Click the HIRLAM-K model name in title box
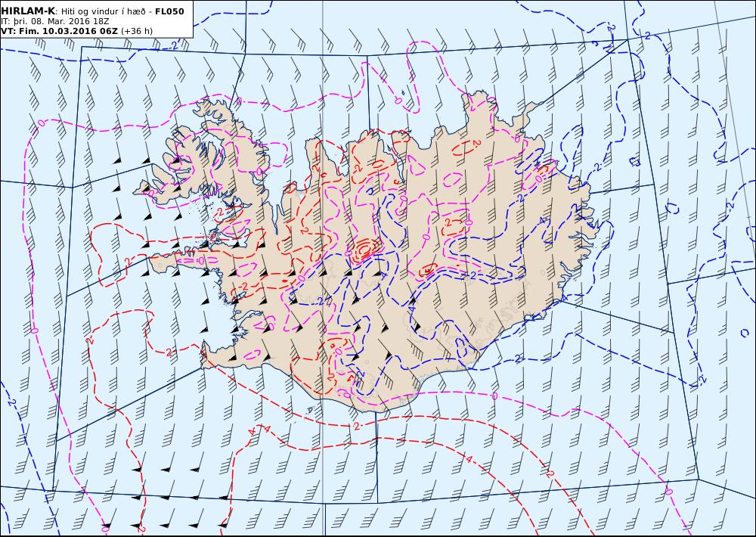Screen dimensions: 756x537 (x=27, y=11)
